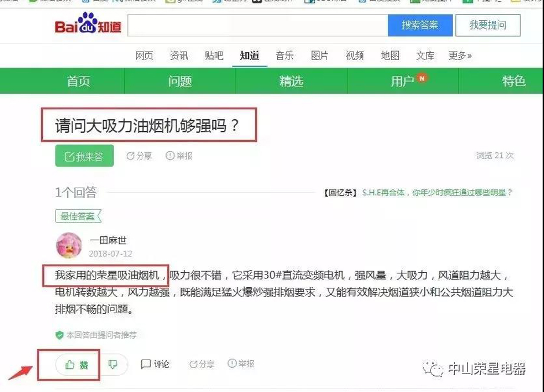Expand the 更多» search categories
The height and width of the screenshot is (392, 544).
click(x=460, y=56)
